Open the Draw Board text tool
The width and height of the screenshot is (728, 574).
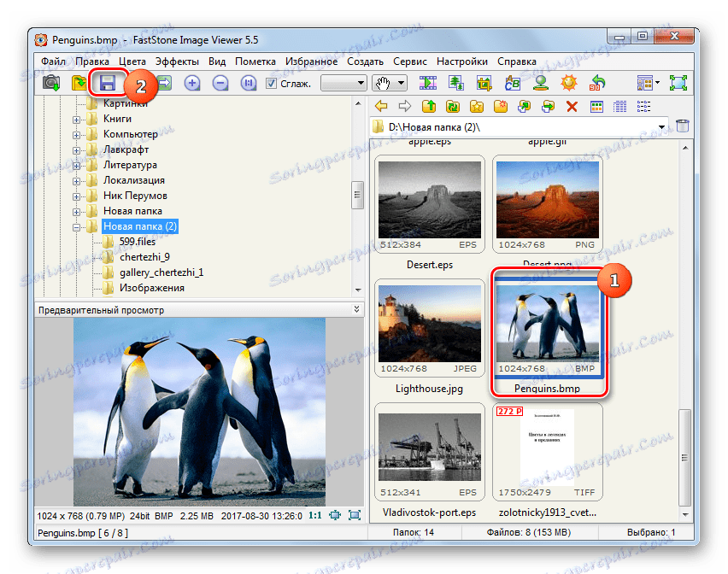click(512, 83)
